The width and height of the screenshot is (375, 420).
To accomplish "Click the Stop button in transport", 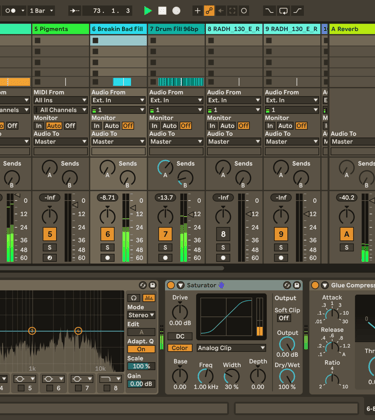I will pyautogui.click(x=162, y=11).
